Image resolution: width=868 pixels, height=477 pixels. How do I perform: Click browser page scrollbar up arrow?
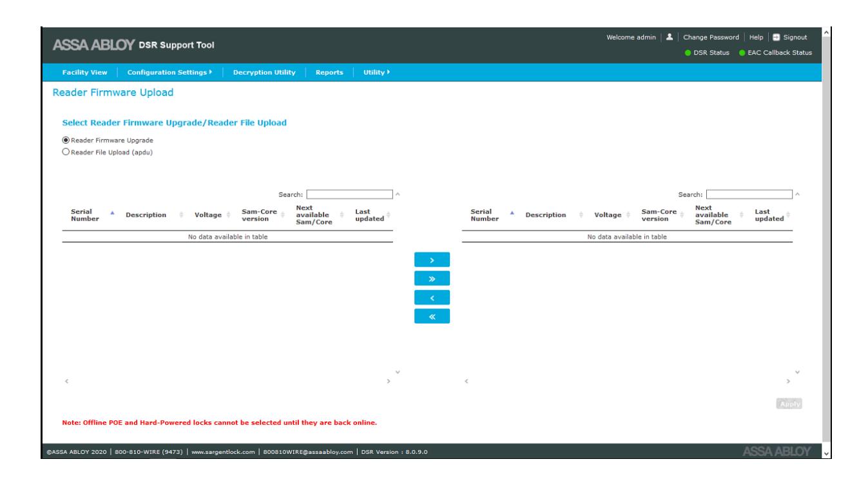[x=827, y=32]
